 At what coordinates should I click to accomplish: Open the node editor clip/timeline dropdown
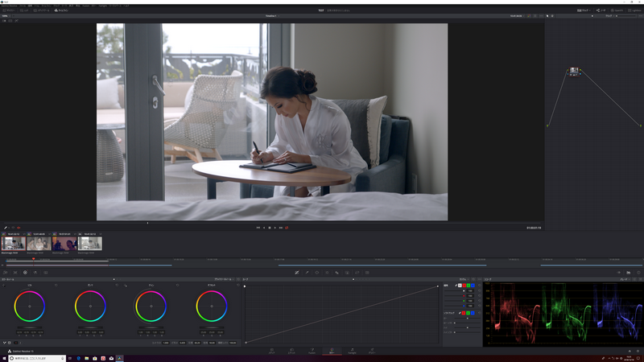point(609,16)
